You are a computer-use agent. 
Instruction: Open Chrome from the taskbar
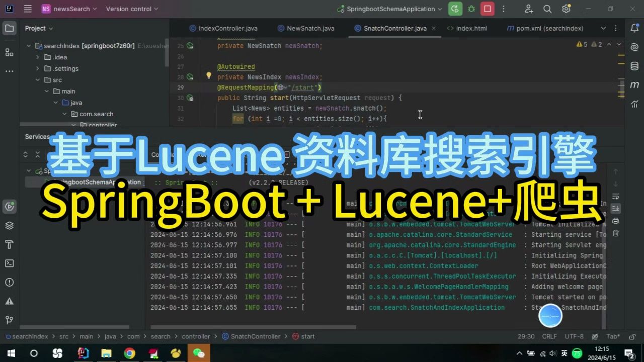(x=130, y=353)
